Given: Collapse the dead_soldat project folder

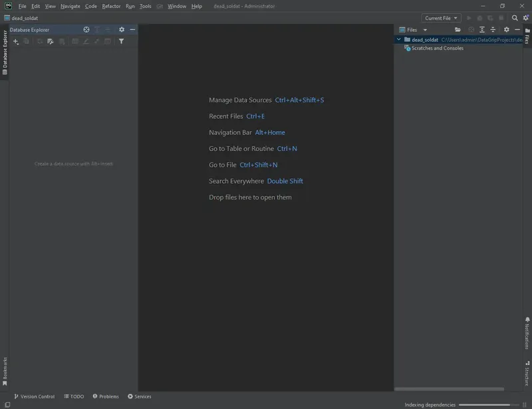Looking at the screenshot, I should [x=399, y=39].
